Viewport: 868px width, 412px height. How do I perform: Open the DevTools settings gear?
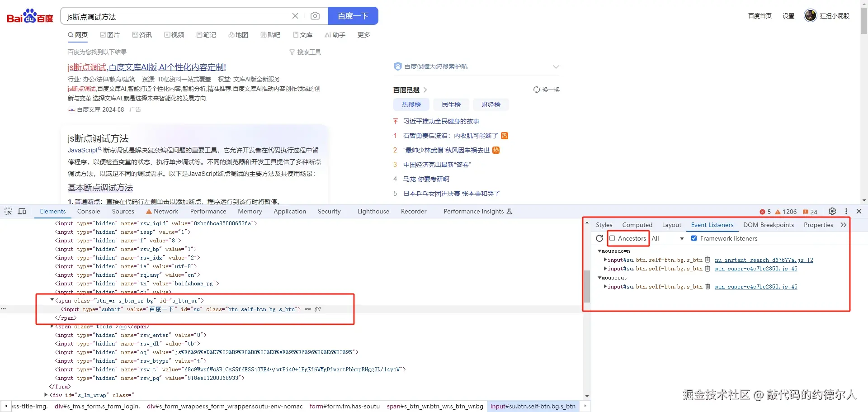click(x=832, y=211)
